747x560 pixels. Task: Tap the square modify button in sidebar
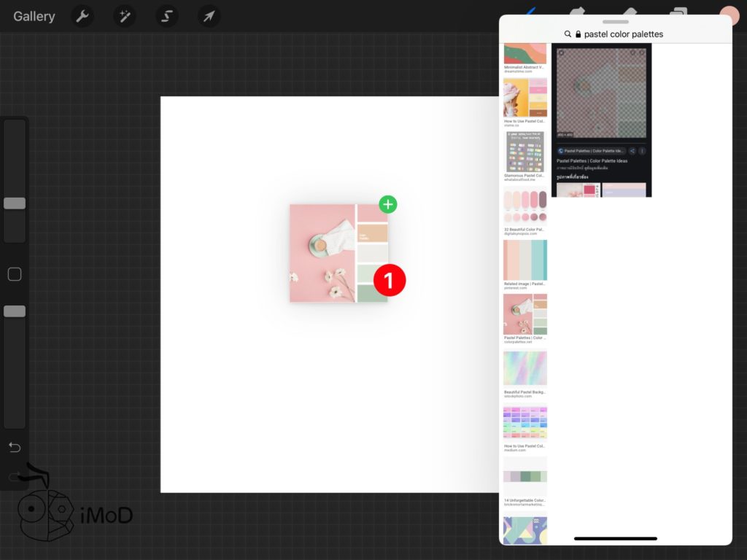(x=15, y=274)
